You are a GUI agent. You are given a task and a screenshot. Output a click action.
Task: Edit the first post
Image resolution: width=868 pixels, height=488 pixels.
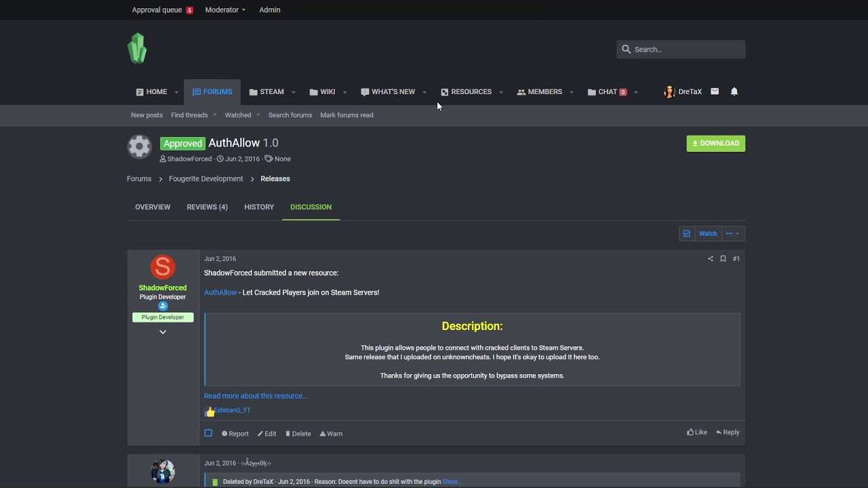[x=267, y=434]
